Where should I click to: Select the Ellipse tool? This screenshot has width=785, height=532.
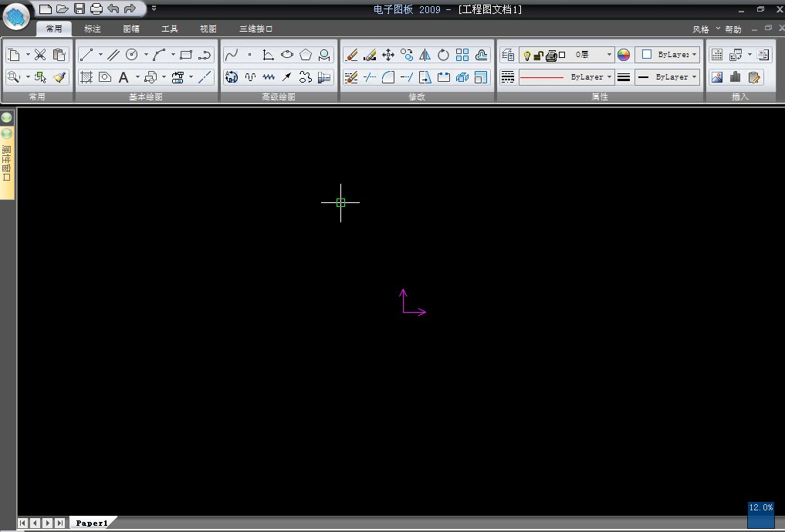[287, 55]
